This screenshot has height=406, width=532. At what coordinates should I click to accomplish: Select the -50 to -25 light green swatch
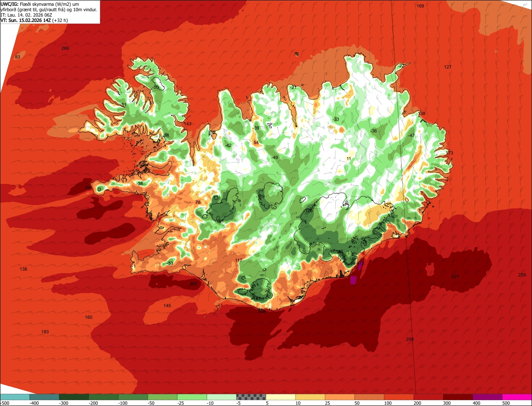[163, 397]
